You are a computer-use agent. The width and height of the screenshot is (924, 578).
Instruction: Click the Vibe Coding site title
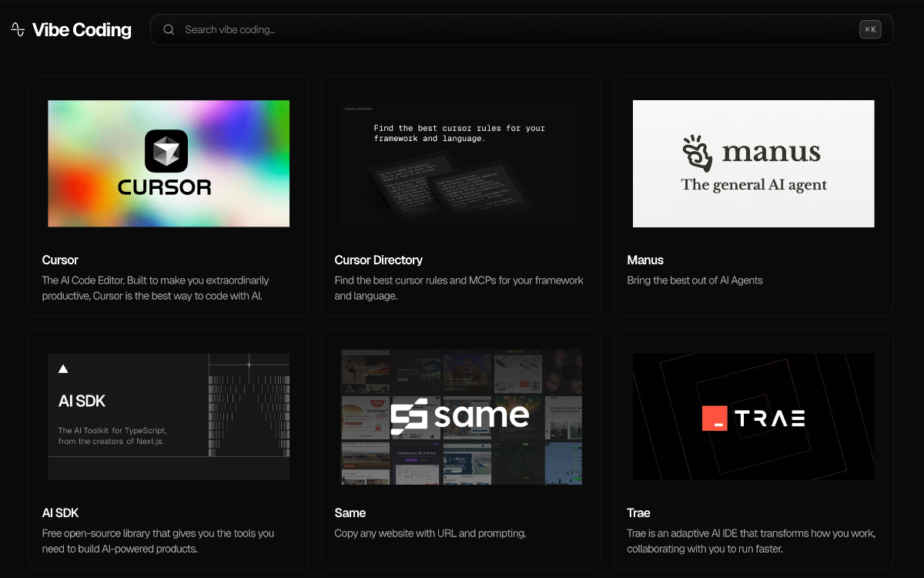pyautogui.click(x=82, y=30)
